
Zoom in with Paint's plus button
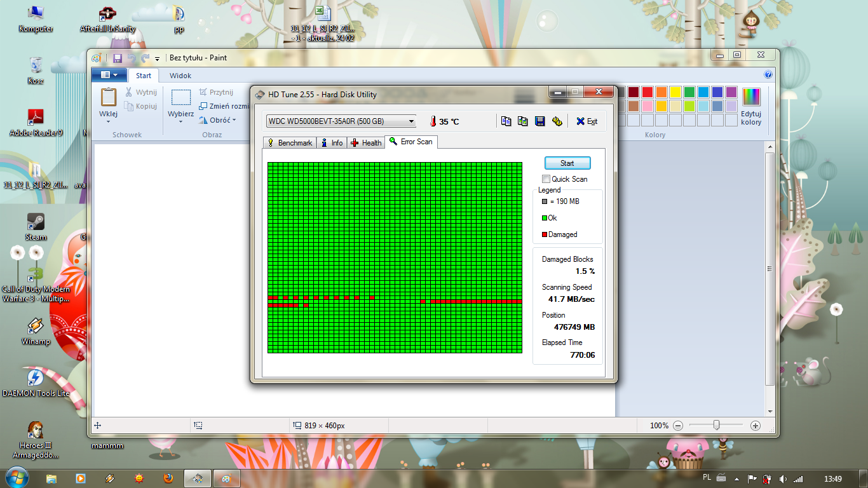point(756,426)
